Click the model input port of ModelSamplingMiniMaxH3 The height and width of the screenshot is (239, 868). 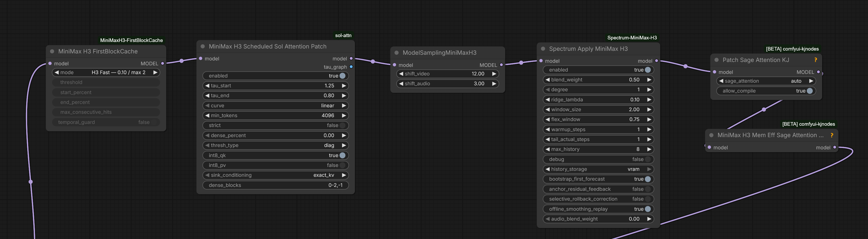(395, 65)
